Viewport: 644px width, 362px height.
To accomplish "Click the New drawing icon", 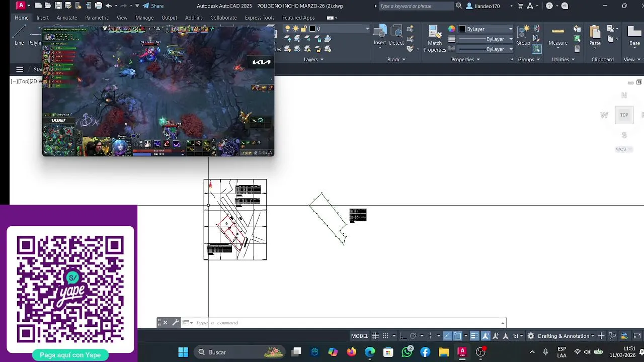I will click(38, 6).
